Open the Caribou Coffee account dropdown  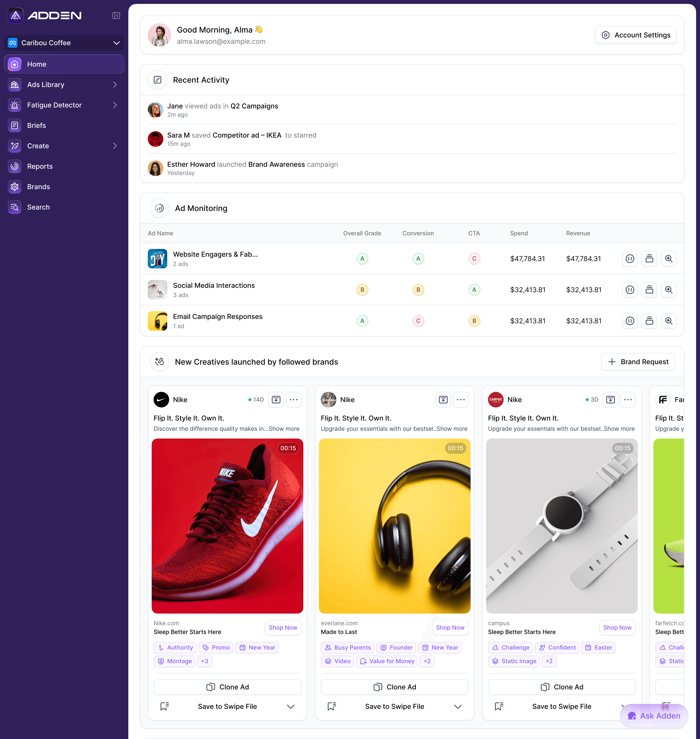[64, 43]
